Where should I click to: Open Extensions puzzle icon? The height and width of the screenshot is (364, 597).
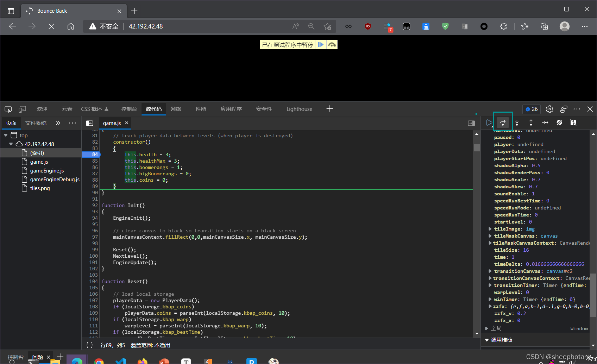(x=503, y=26)
